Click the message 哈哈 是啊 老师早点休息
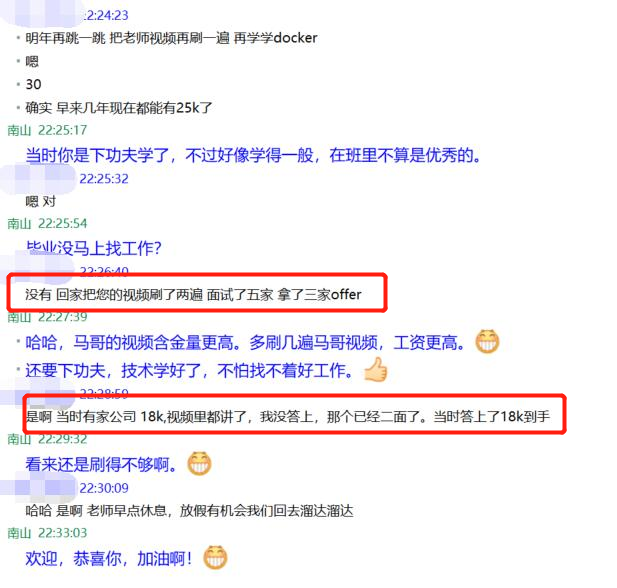617x588 pixels. click(x=189, y=511)
